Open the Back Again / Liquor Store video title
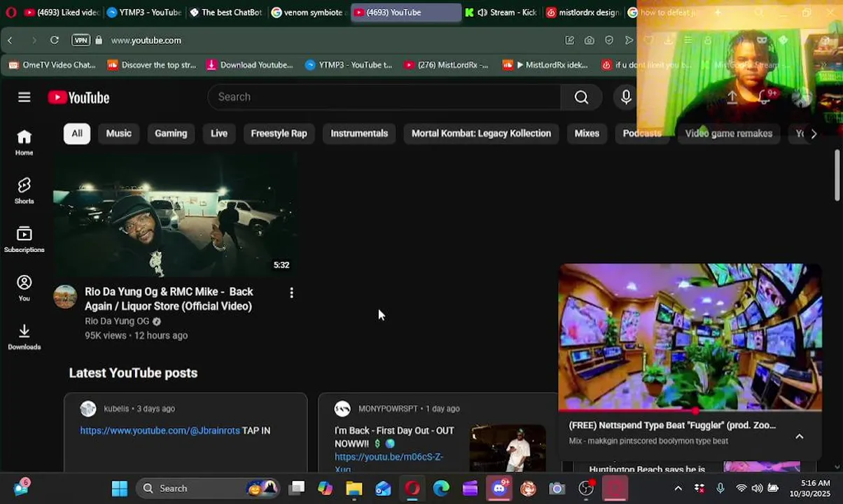Image resolution: width=843 pixels, height=504 pixels. pyautogui.click(x=169, y=299)
